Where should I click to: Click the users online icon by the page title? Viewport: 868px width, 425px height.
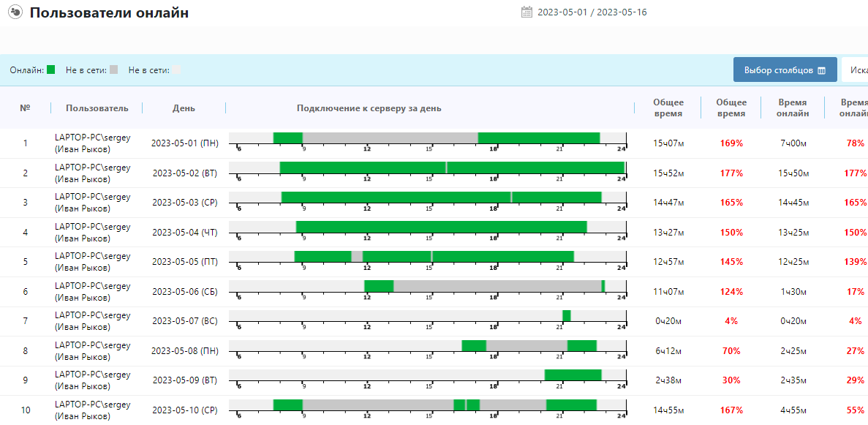click(x=15, y=12)
